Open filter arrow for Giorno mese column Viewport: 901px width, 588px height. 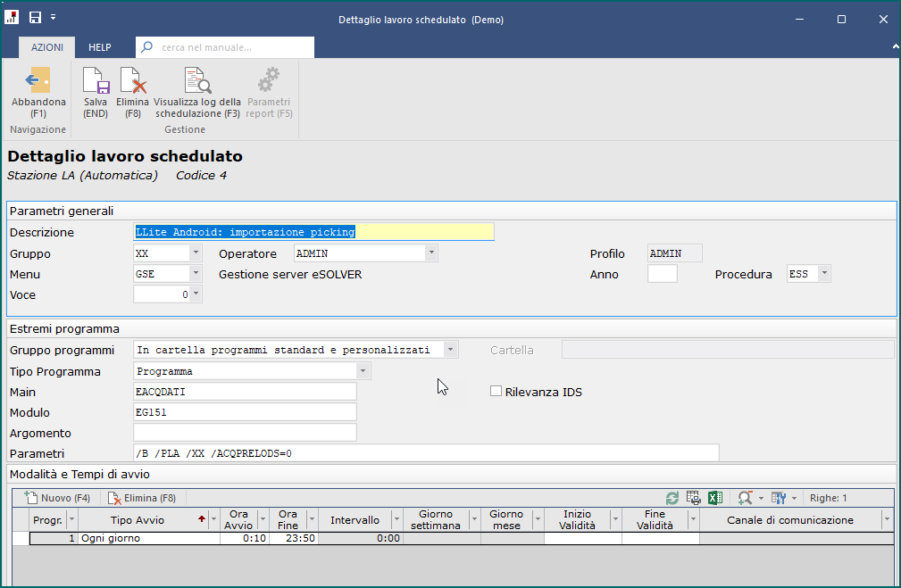click(538, 519)
